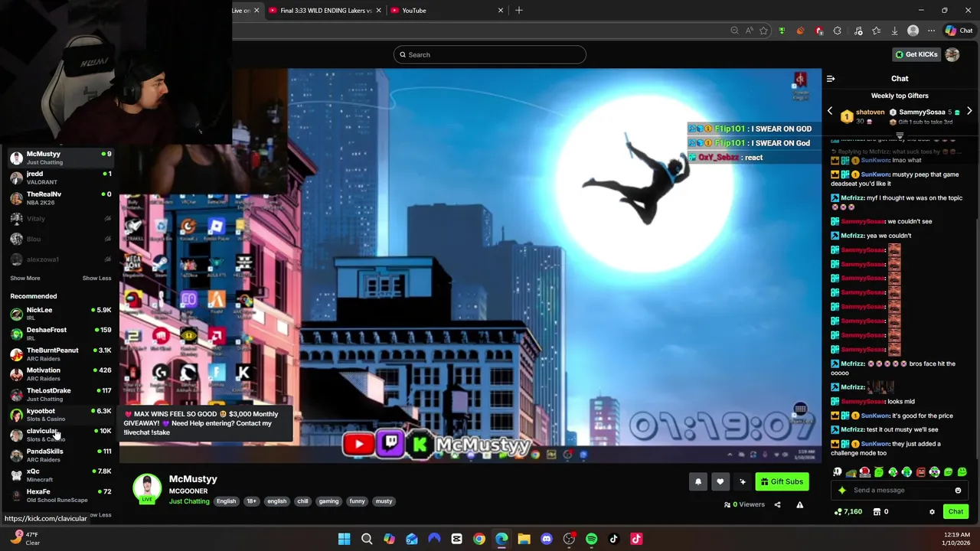Open the Copilot Chat button in the browser
Viewport: 980px width, 551px height.
959,31
